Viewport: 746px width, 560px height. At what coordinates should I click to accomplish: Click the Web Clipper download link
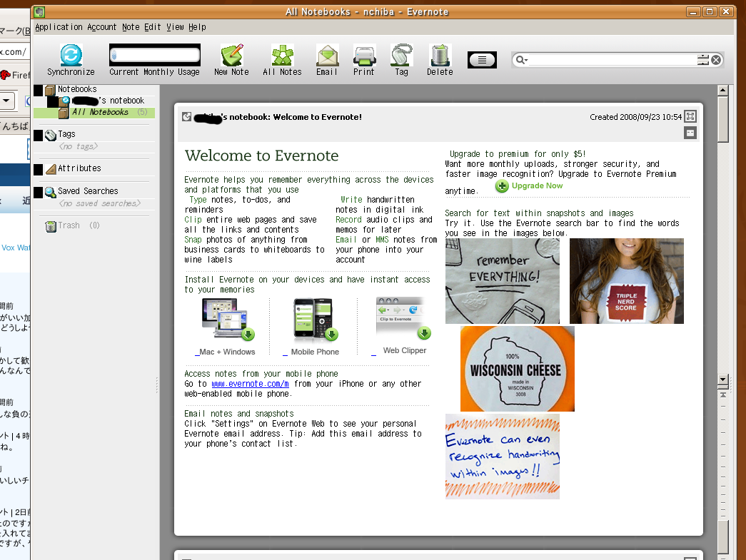[x=405, y=350]
